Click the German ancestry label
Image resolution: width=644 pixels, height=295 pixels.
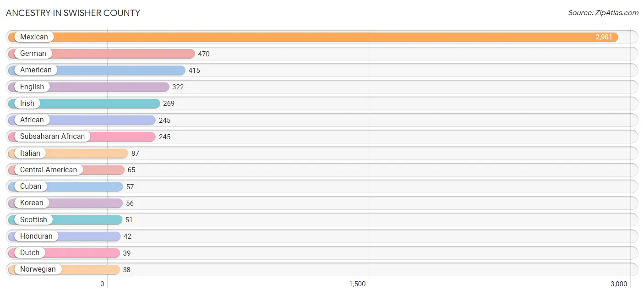33,54
